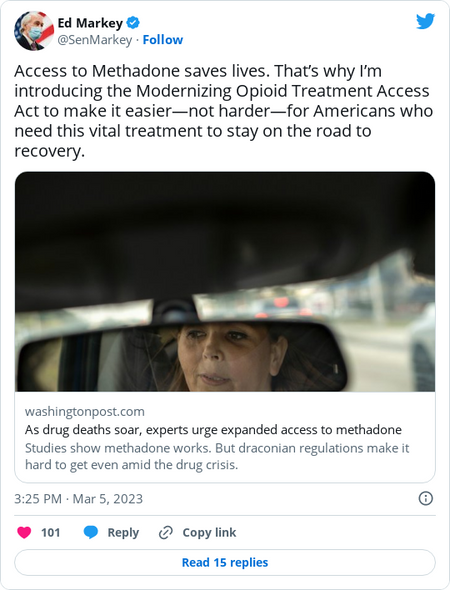Click the Copy link text
450x590 pixels.
point(209,532)
